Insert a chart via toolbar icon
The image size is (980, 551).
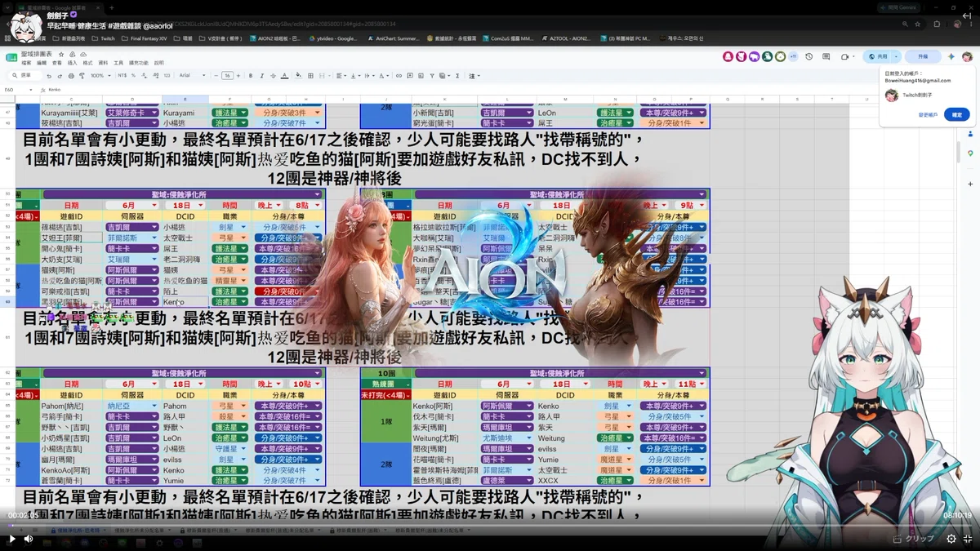point(421,75)
